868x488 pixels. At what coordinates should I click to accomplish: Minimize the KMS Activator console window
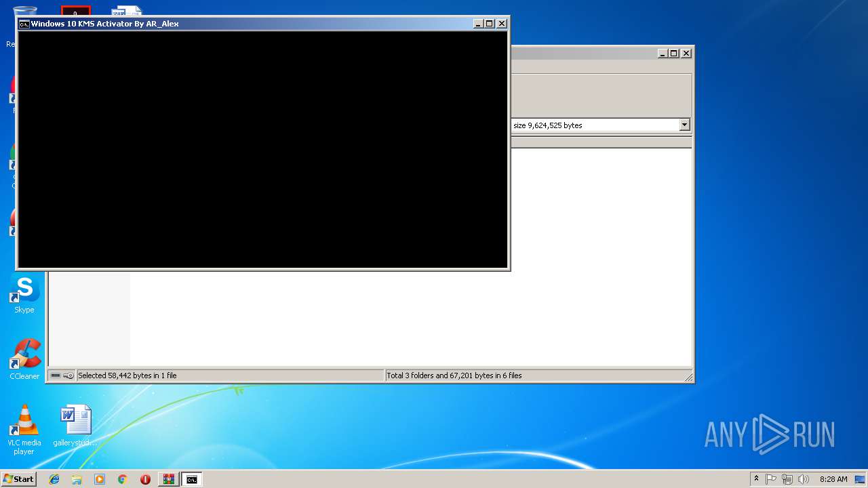pyautogui.click(x=478, y=24)
